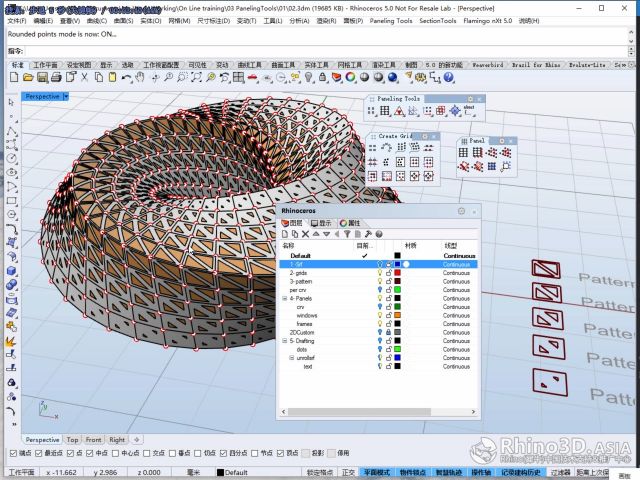Click the red color swatch of 2- grids layer

tap(398, 273)
